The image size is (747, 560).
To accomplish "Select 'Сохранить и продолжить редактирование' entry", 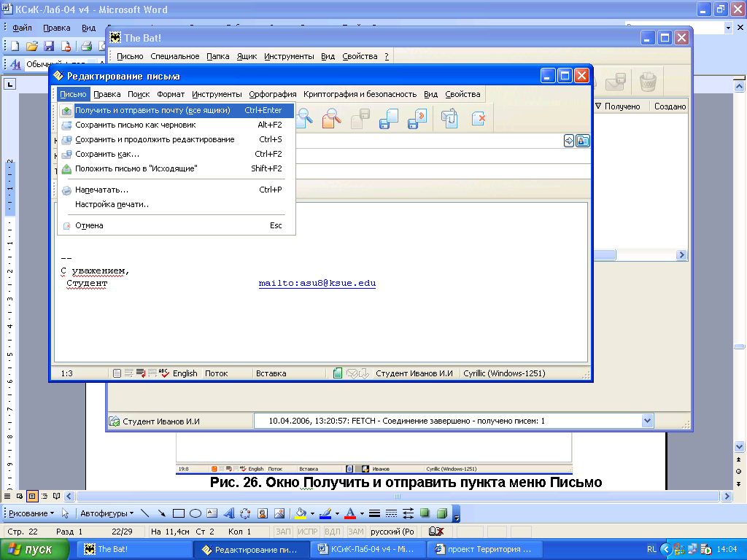I will 176,139.
